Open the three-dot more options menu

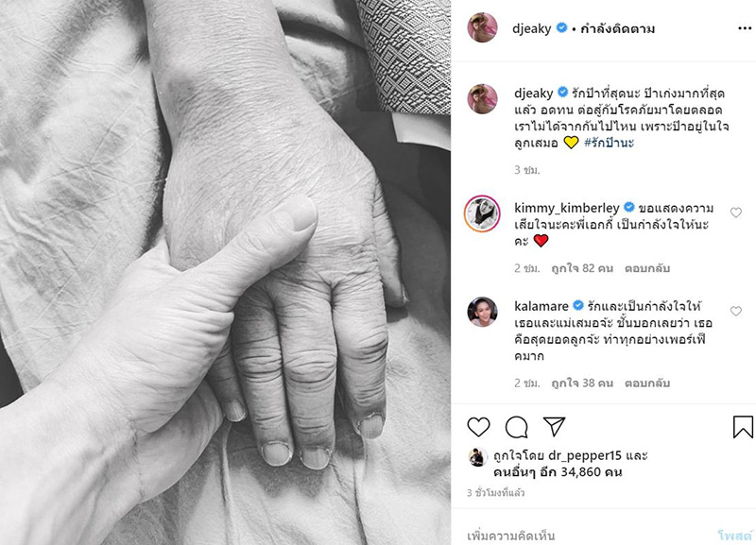tap(745, 28)
